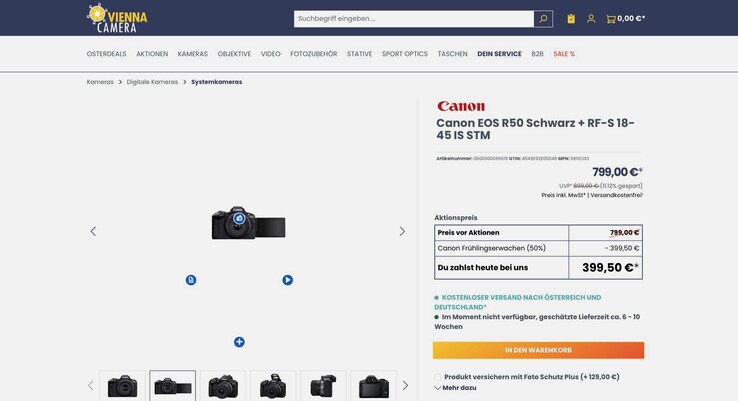Click the search magnifier button

click(x=543, y=19)
